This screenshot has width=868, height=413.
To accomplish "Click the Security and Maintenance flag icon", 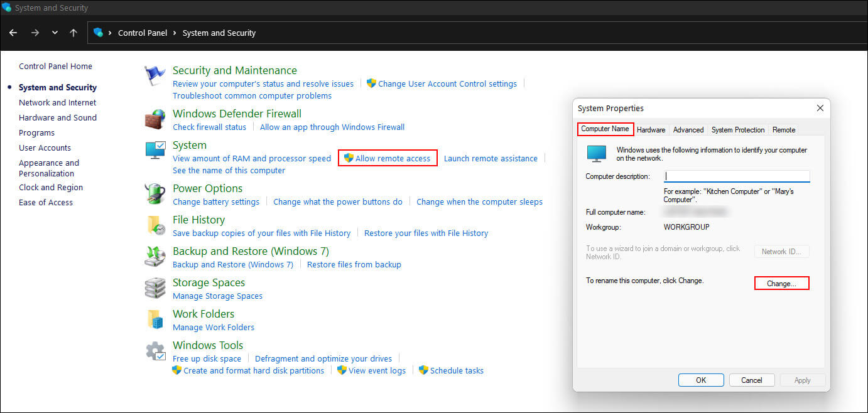I will [155, 76].
